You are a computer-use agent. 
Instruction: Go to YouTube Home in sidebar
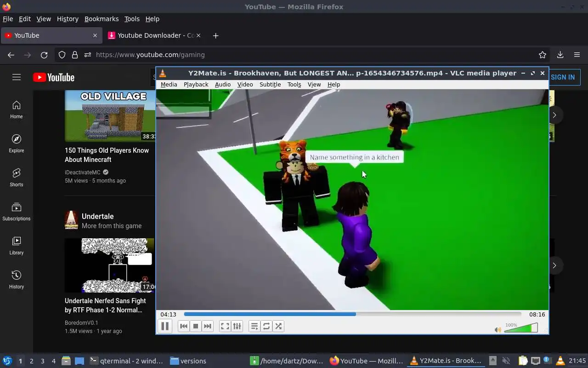[x=17, y=110]
